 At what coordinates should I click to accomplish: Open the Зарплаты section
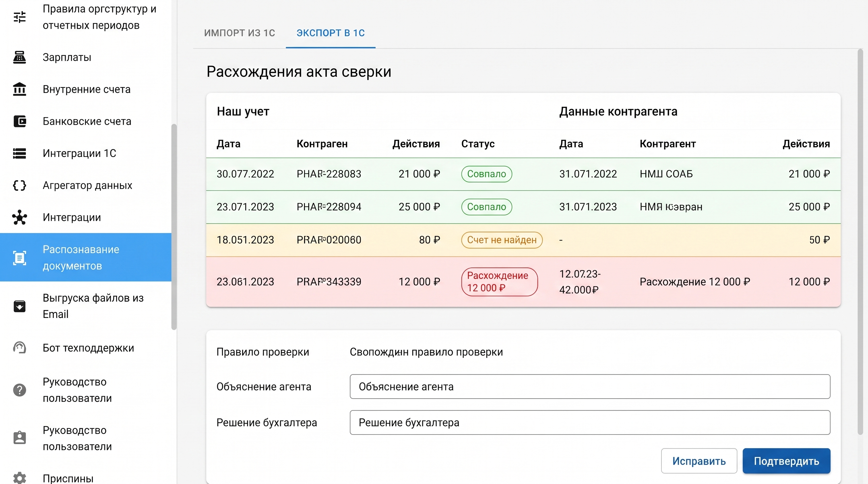(85, 57)
